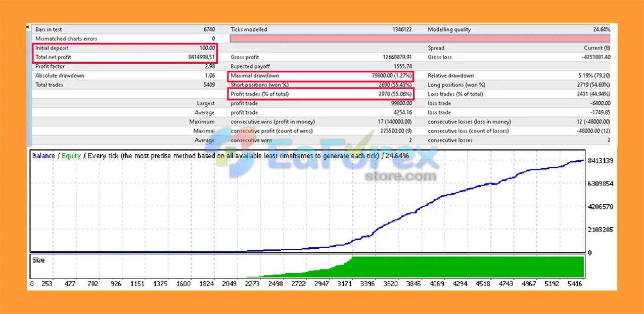Screen dimensions: 644x314
Task: Click the blue Balance legend label
Action: (x=43, y=156)
